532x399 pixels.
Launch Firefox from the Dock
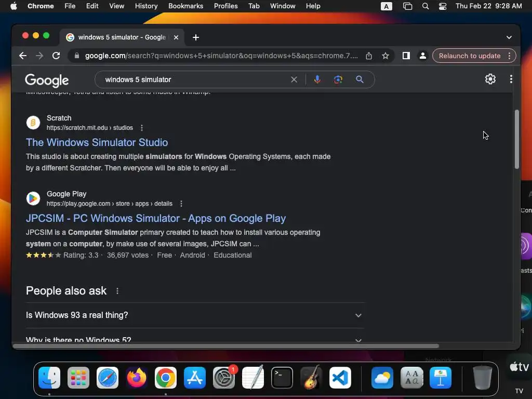coord(137,378)
